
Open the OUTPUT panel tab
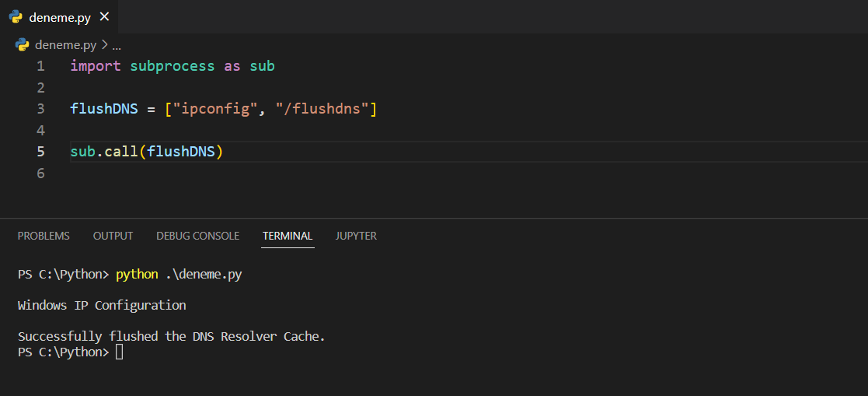[113, 236]
